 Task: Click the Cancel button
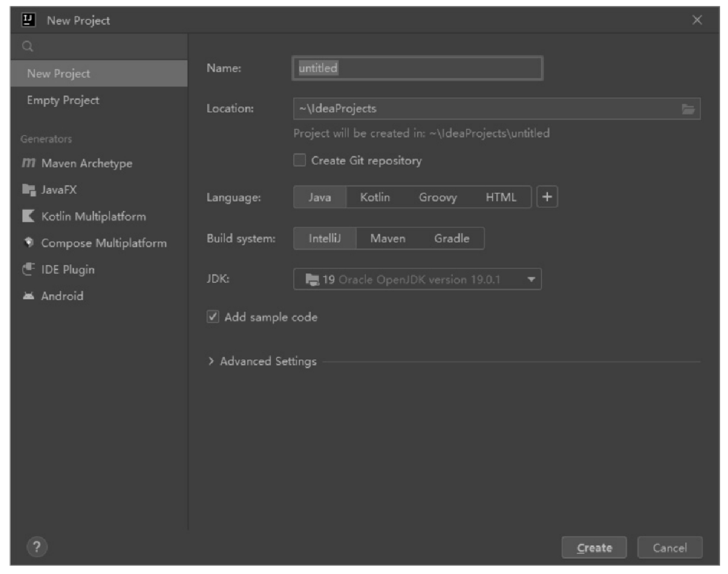pyautogui.click(x=670, y=547)
